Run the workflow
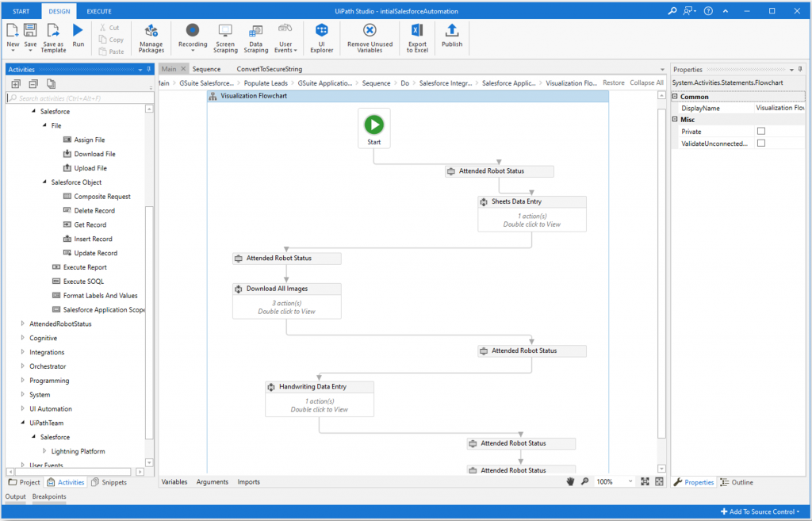The width and height of the screenshot is (812, 521). [x=78, y=35]
